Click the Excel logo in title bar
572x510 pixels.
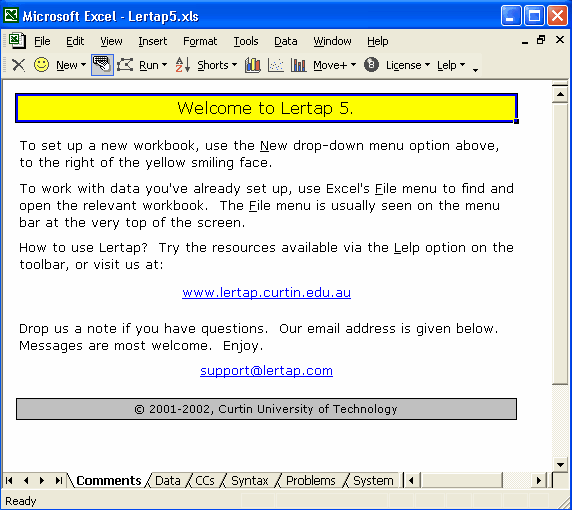(11, 16)
